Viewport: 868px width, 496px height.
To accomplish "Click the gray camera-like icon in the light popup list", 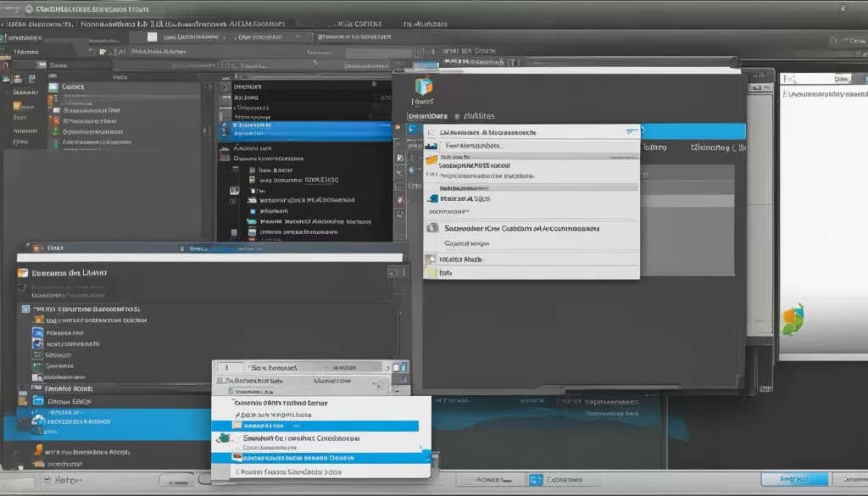I will pos(432,227).
